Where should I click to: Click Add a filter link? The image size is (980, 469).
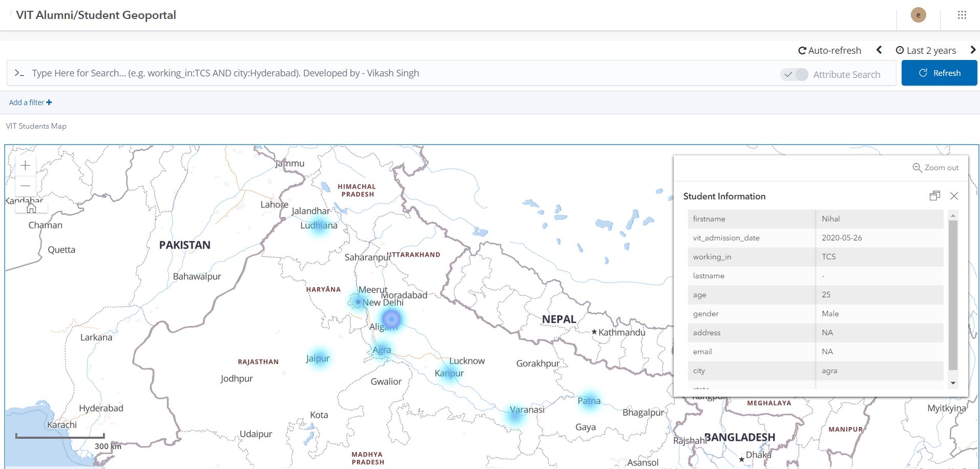point(30,102)
